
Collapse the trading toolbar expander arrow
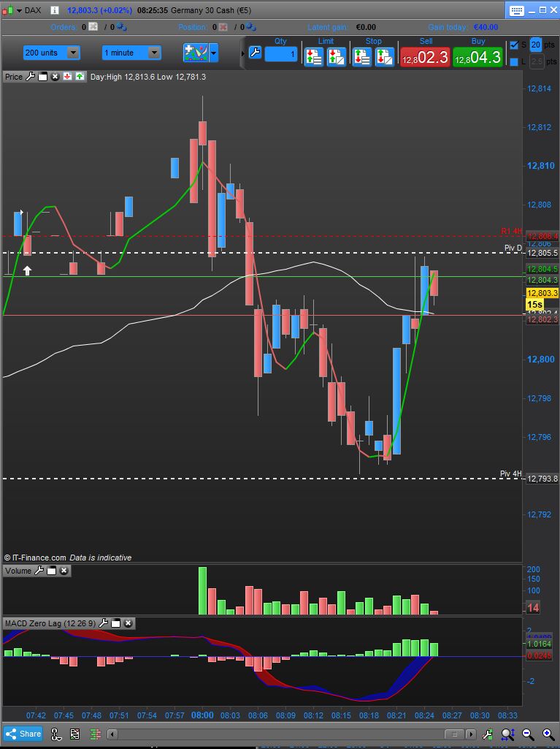243,53
